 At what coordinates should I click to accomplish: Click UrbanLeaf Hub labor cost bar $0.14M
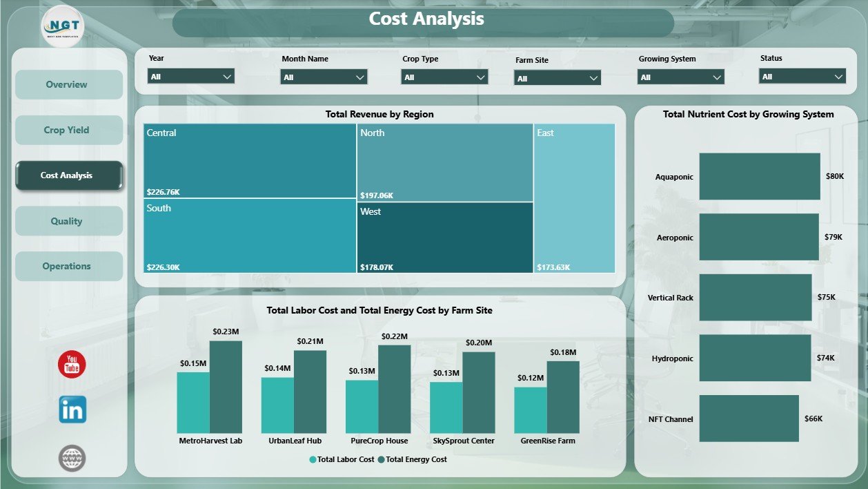point(277,405)
